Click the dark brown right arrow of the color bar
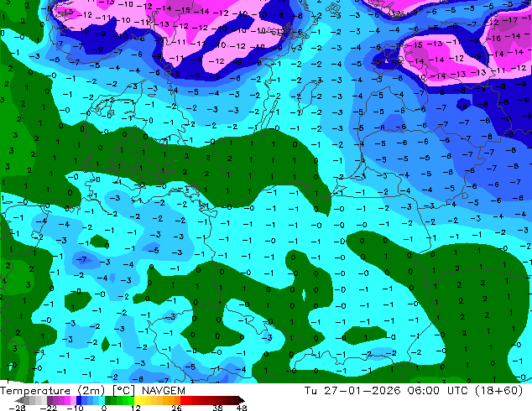The width and height of the screenshot is (532, 411). (x=241, y=400)
